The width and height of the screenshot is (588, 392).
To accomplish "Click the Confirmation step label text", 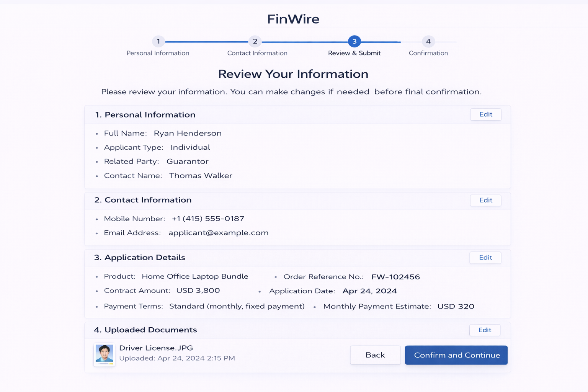I will coord(428,53).
